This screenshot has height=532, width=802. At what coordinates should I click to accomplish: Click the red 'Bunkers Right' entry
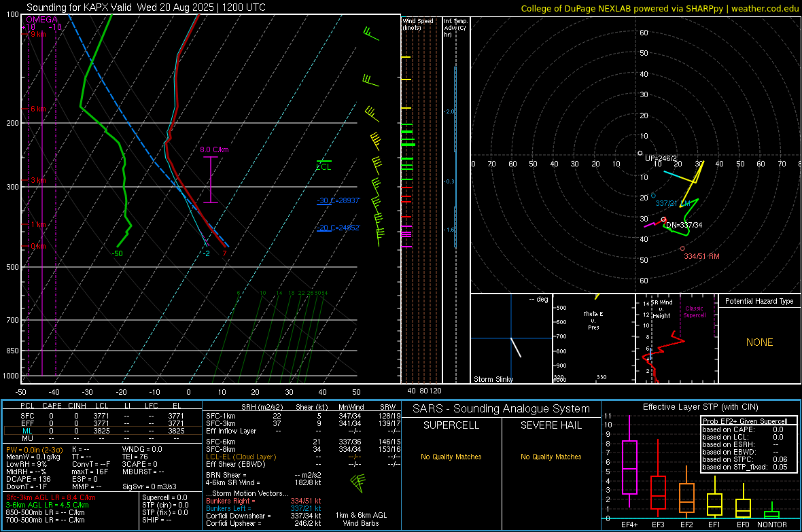tap(264, 501)
